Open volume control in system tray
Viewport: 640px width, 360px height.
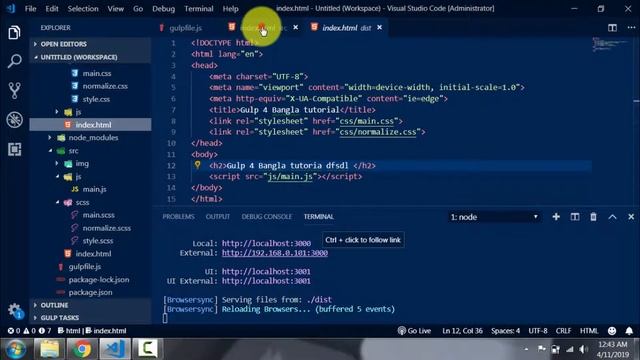[583, 349]
